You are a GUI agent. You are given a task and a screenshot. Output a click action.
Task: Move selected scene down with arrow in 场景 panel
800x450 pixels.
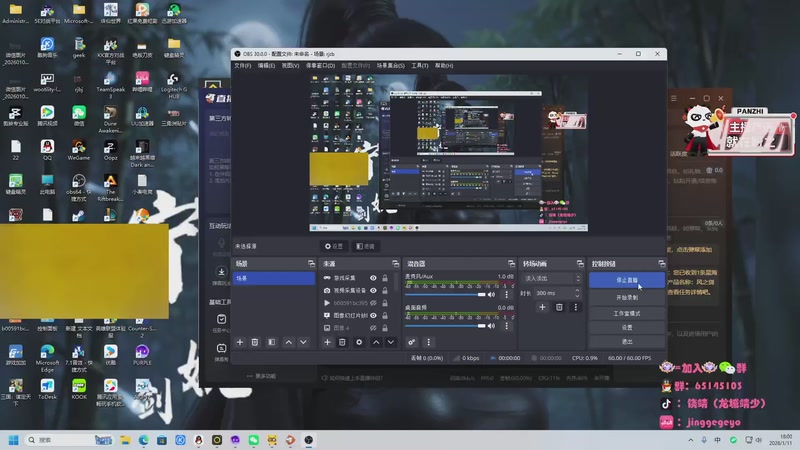click(303, 342)
